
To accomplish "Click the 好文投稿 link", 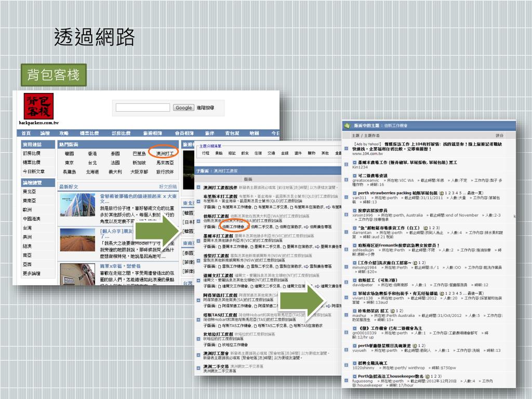I will [168, 187].
